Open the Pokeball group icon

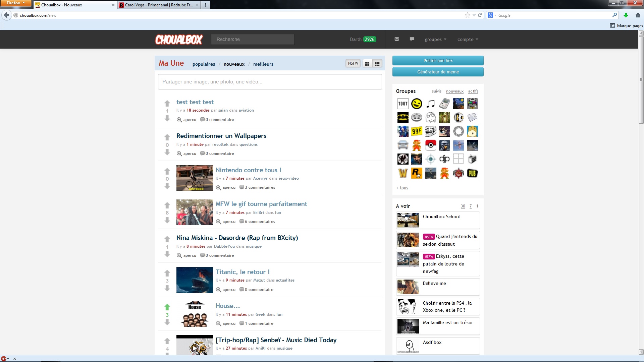431,145
